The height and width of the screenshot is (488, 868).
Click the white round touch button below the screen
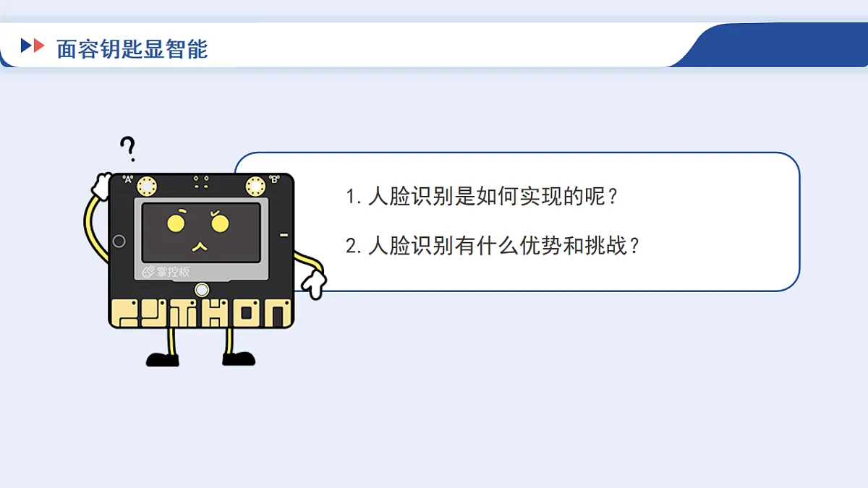pos(202,291)
